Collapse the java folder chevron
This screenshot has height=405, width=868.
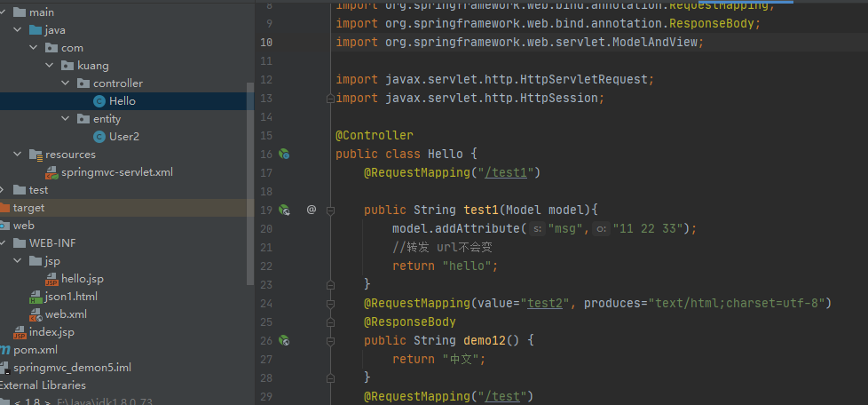click(18, 30)
